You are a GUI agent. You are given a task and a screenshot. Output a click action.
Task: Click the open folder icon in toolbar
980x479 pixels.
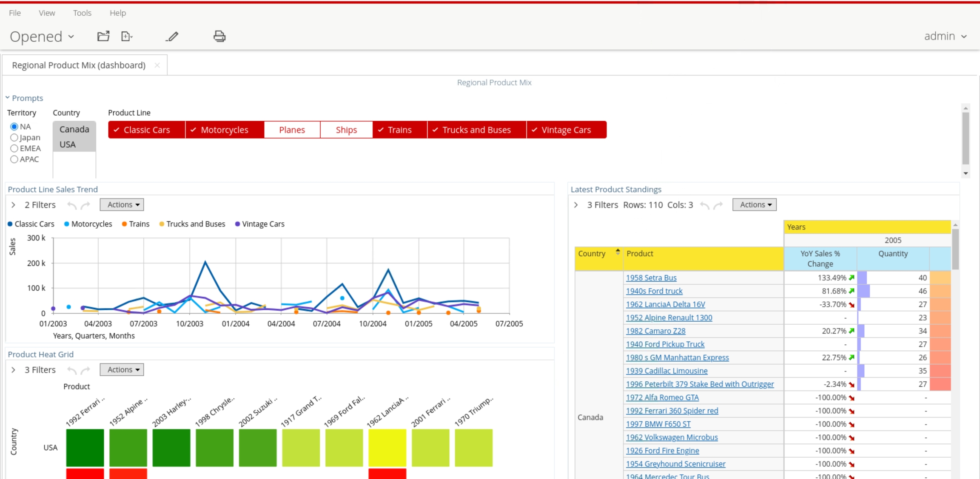103,36
